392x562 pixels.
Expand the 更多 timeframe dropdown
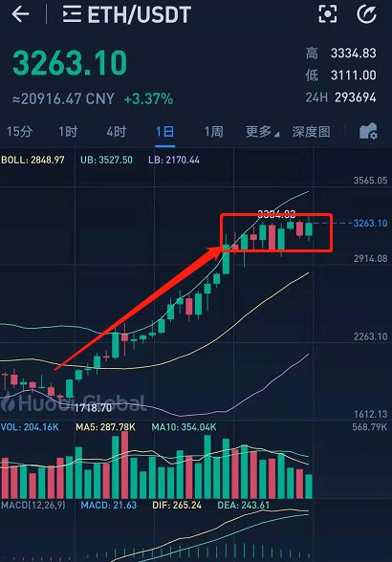point(262,132)
